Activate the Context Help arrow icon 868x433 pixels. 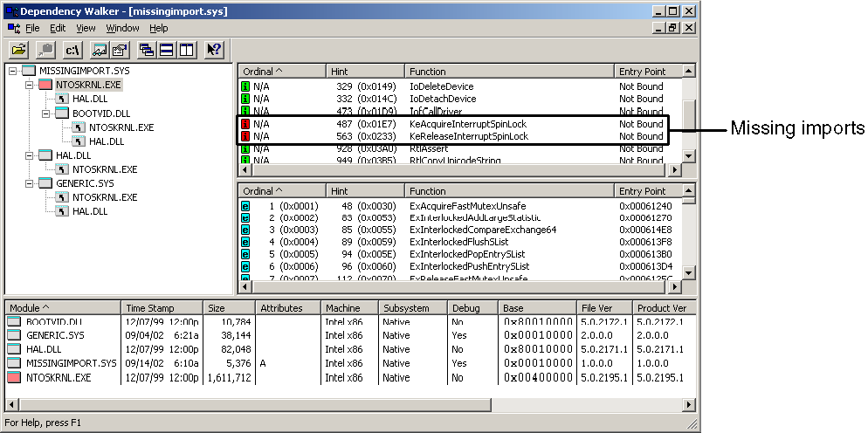point(214,50)
